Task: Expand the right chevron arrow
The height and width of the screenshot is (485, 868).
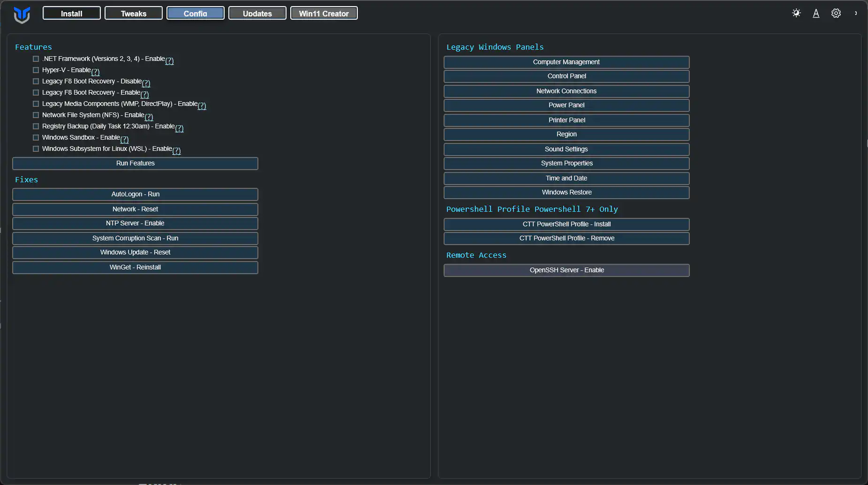Action: pyautogui.click(x=856, y=13)
